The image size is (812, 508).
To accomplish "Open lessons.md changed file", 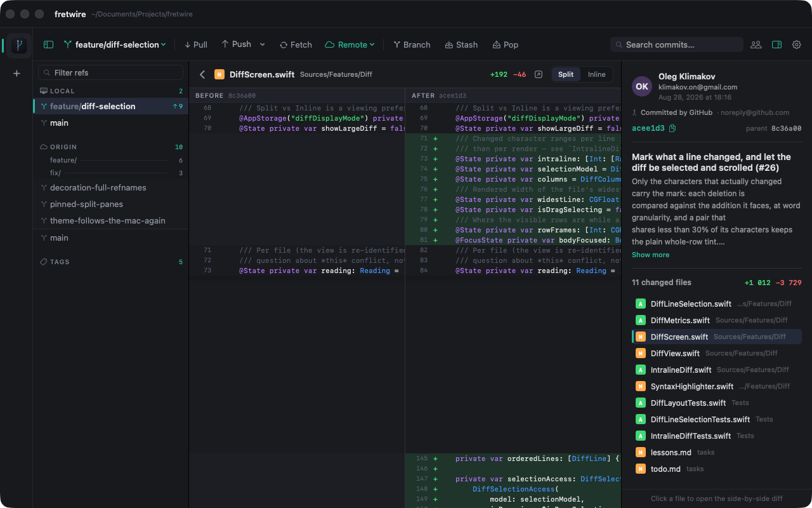I will pos(717,452).
